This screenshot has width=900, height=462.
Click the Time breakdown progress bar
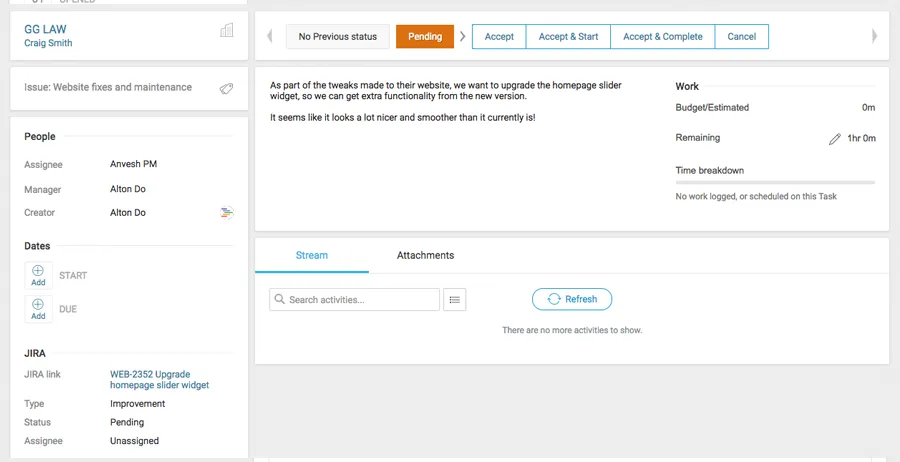[x=775, y=183]
